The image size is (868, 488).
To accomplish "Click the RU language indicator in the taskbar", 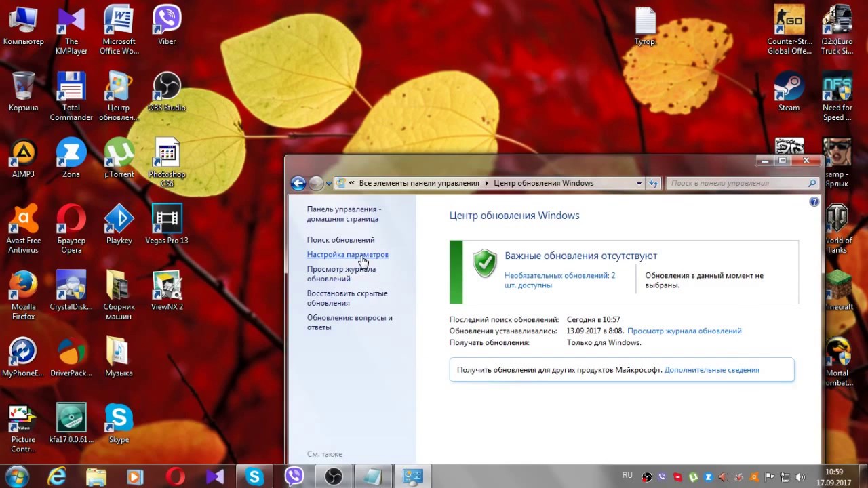I will click(627, 476).
